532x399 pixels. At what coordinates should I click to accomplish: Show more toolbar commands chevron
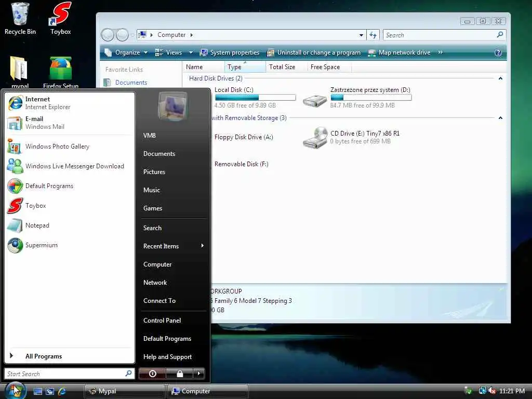[x=440, y=52]
